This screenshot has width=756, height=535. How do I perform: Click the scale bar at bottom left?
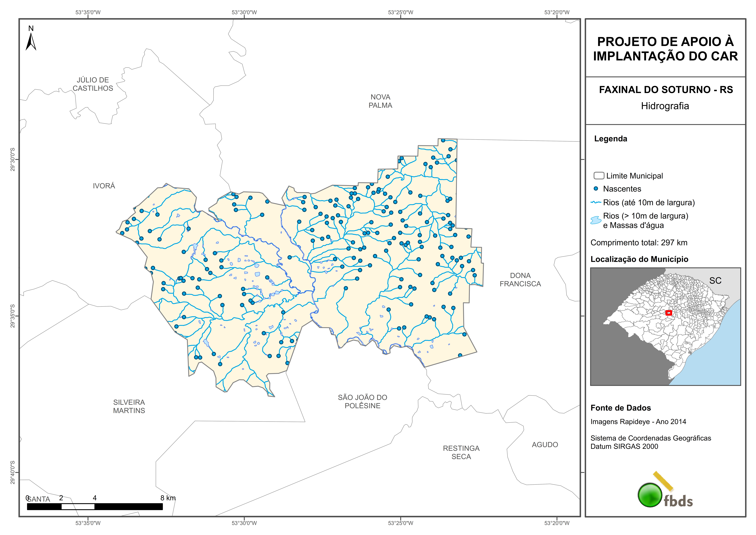pyautogui.click(x=95, y=507)
